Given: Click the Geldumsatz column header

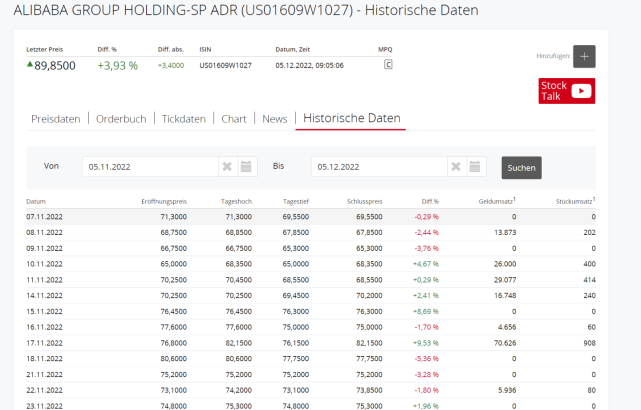Looking at the screenshot, I should [496, 201].
